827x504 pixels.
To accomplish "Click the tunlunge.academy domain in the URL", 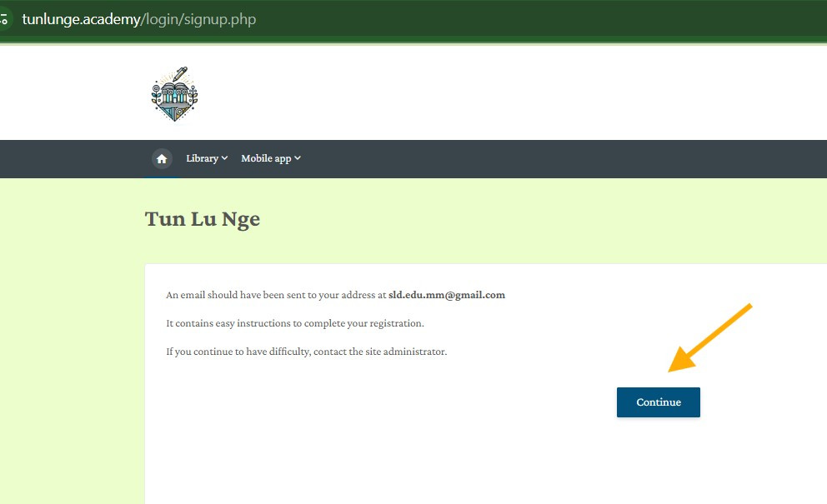I will click(x=81, y=19).
